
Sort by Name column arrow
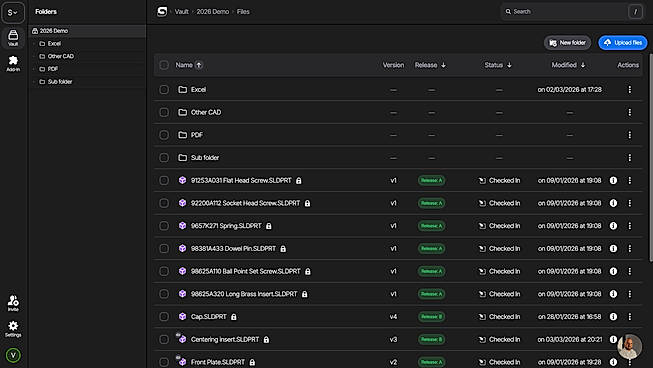[199, 65]
